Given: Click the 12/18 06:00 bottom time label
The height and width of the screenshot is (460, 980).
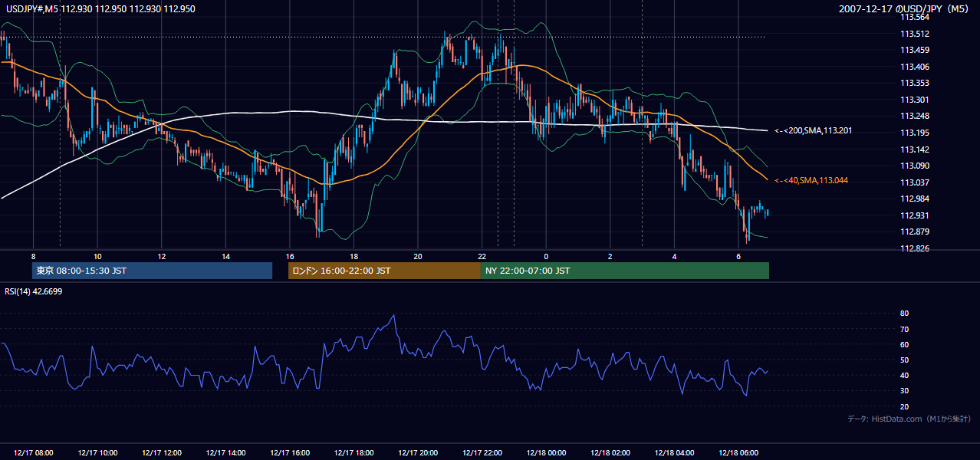Looking at the screenshot, I should 738,453.
